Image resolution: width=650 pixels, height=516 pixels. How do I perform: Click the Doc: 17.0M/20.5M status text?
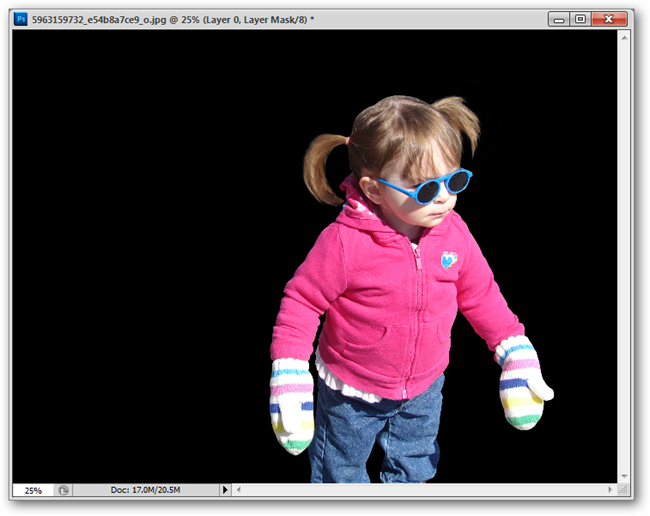145,490
